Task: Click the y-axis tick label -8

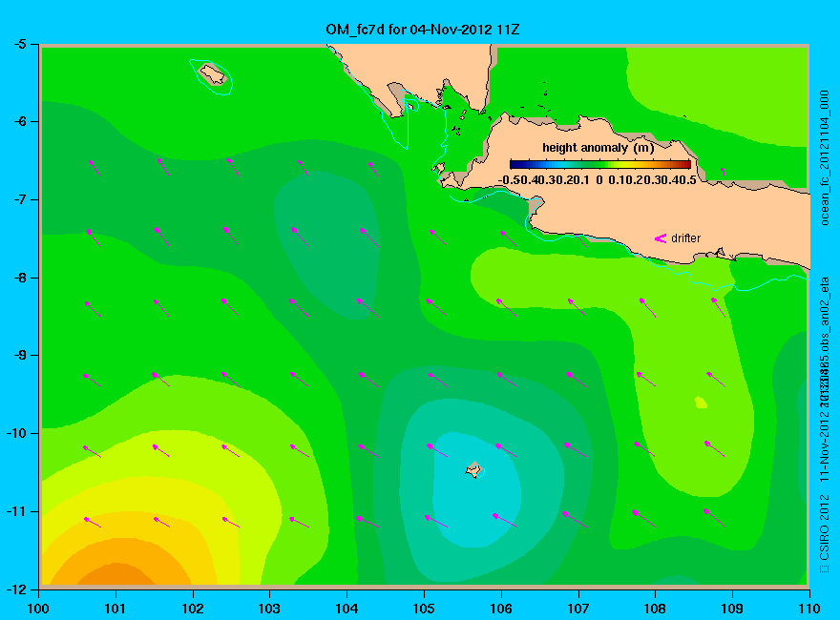Action: click(19, 278)
